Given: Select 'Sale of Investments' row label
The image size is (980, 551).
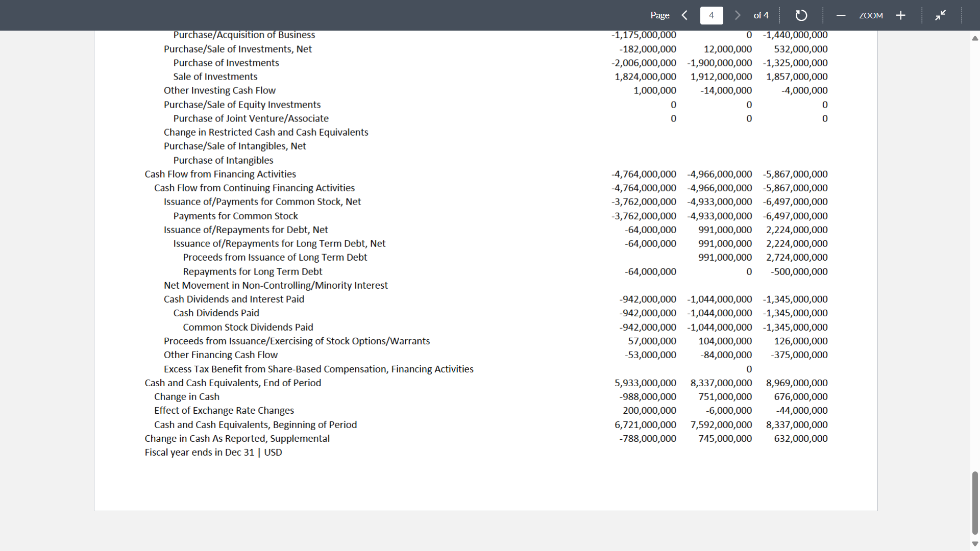Looking at the screenshot, I should coord(215,77).
